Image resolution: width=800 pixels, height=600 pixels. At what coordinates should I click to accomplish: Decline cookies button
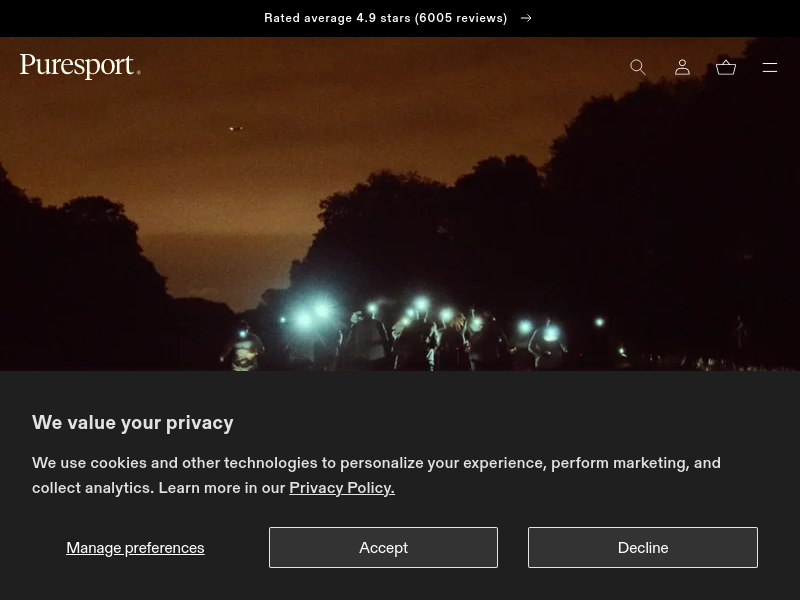(643, 547)
